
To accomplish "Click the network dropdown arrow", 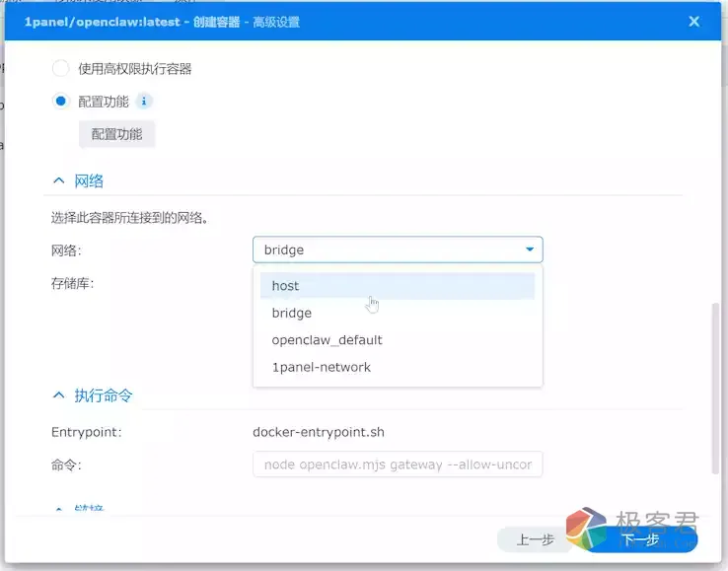I will point(530,250).
